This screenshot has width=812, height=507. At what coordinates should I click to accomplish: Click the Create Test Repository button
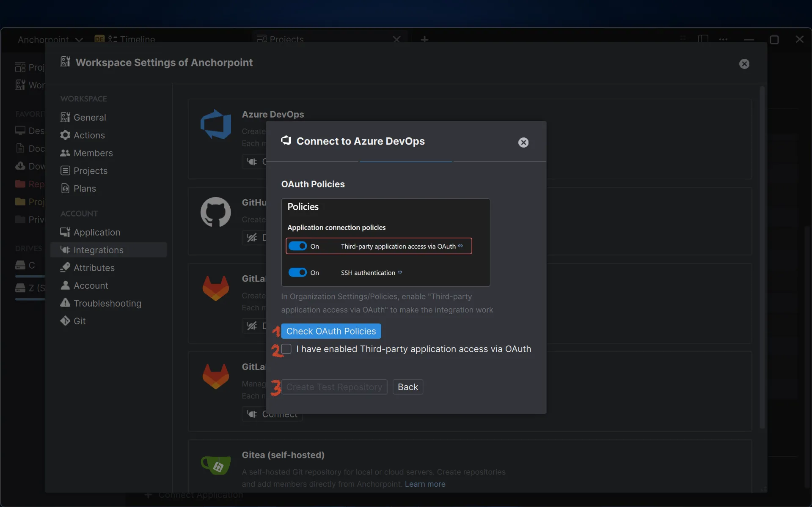pos(334,387)
